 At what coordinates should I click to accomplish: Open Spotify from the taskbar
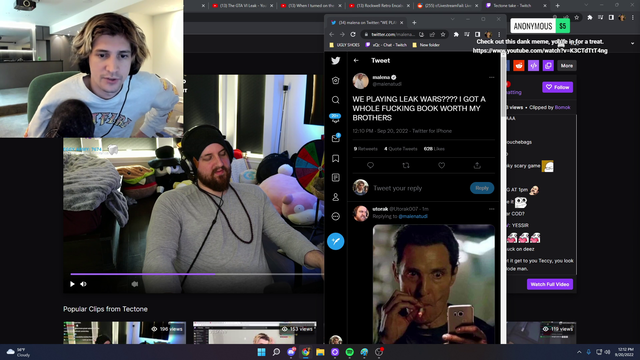tap(349, 352)
